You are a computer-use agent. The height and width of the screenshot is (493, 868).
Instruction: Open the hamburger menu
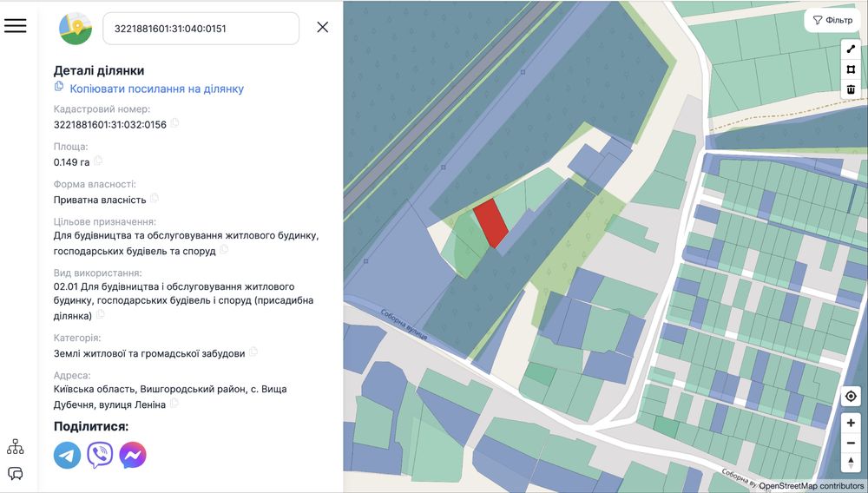tap(16, 26)
